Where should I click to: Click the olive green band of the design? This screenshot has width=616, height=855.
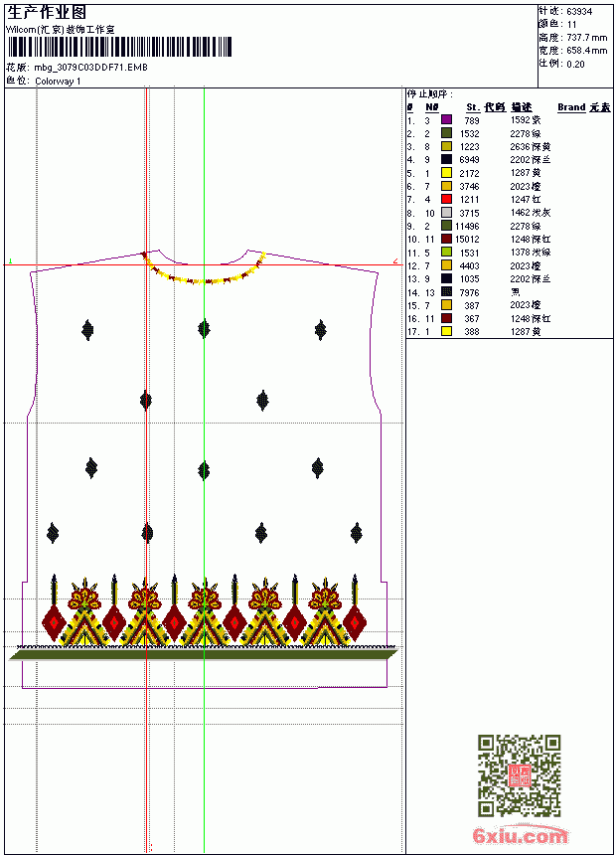point(204,654)
